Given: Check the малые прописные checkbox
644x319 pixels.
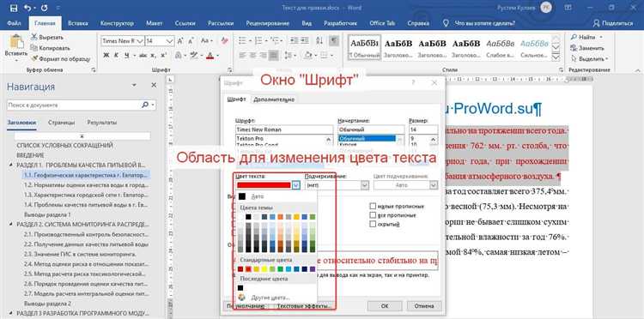Looking at the screenshot, I should pos(373,207).
